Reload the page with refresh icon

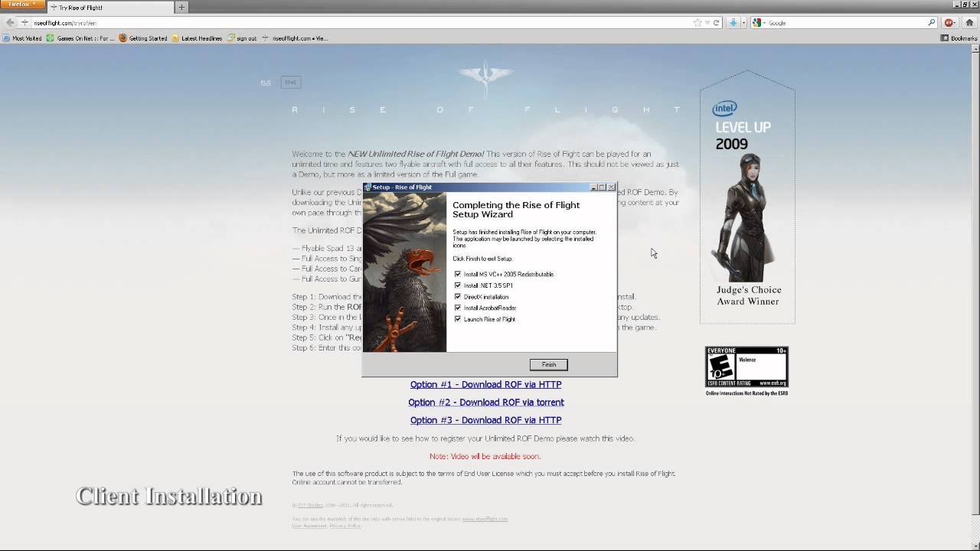716,23
